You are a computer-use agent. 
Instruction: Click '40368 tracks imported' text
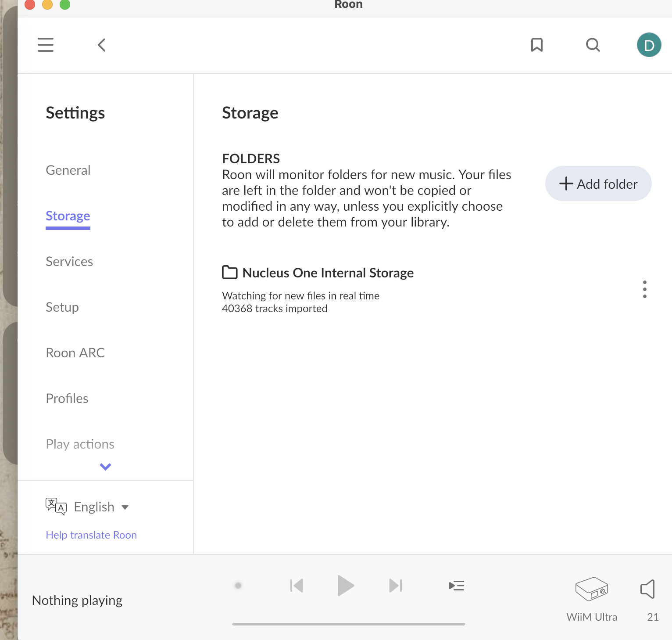(x=275, y=309)
